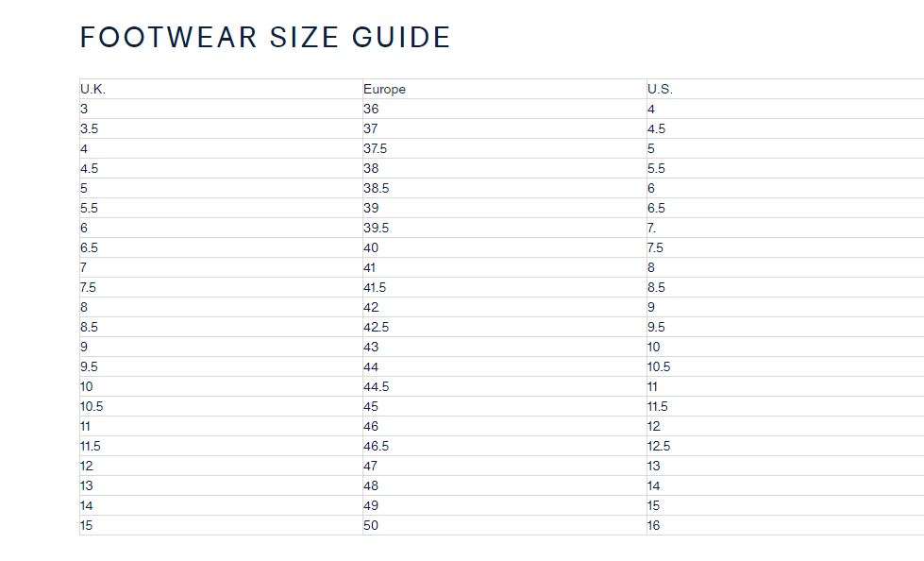
Task: Select Europe size 44 cell
Action: click(x=371, y=366)
